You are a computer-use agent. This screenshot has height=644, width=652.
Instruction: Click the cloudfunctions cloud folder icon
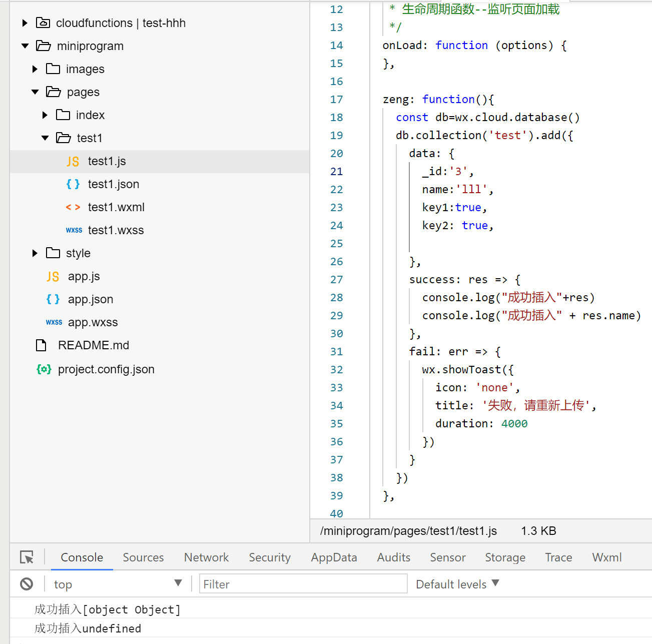(x=43, y=23)
